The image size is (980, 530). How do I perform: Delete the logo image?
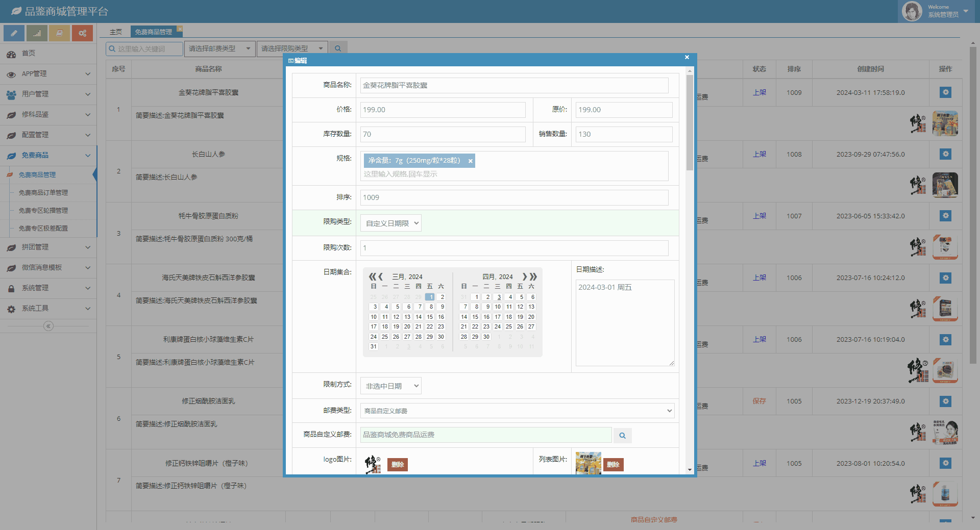[398, 465]
